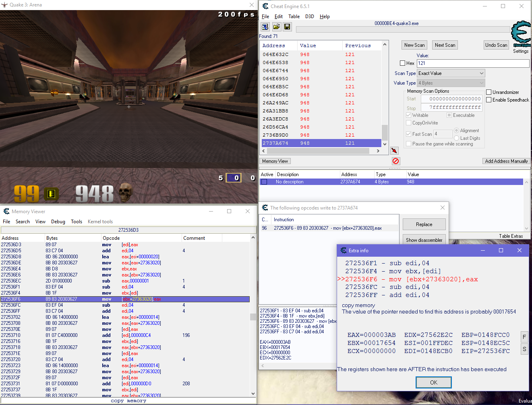Click Add Address Manually button
Screen dimensions: 532x405
point(506,161)
